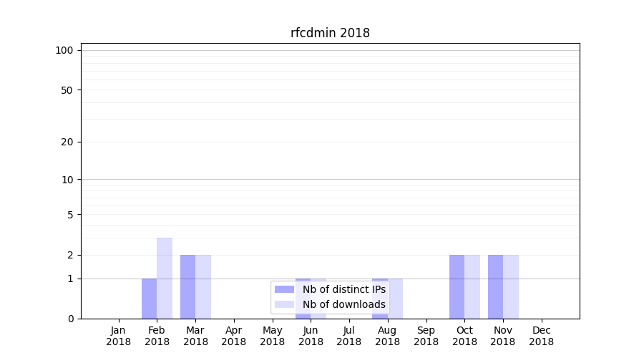Select the November downloads bar

[511, 286]
